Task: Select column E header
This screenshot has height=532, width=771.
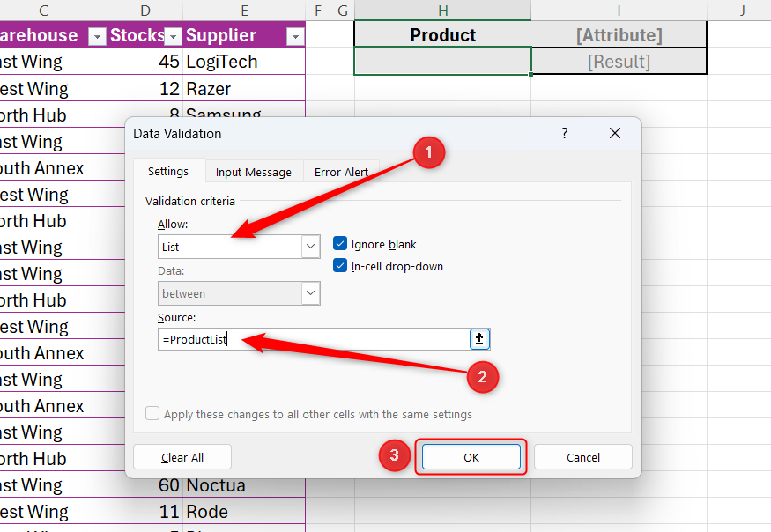Action: (x=244, y=10)
